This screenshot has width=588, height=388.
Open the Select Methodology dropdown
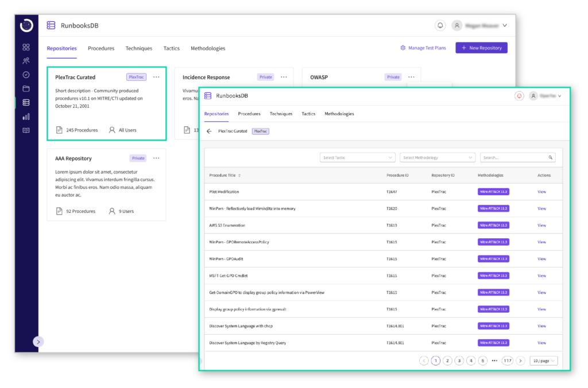coord(437,157)
